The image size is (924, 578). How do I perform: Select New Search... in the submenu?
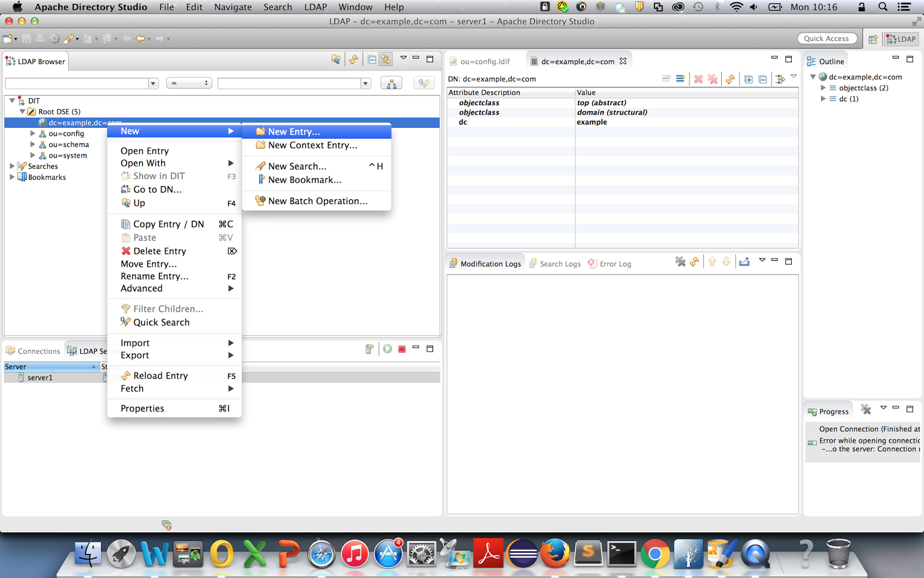click(x=316, y=166)
